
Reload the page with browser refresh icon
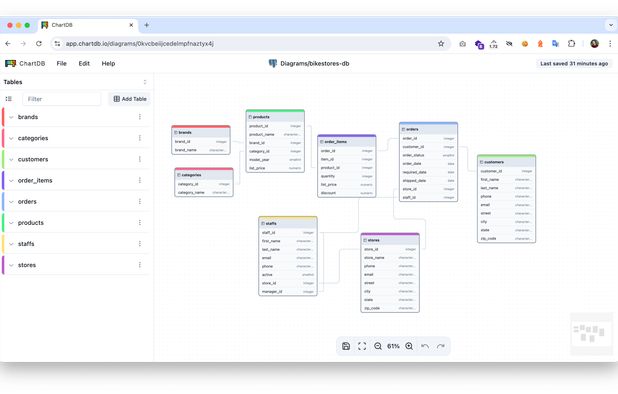click(39, 44)
